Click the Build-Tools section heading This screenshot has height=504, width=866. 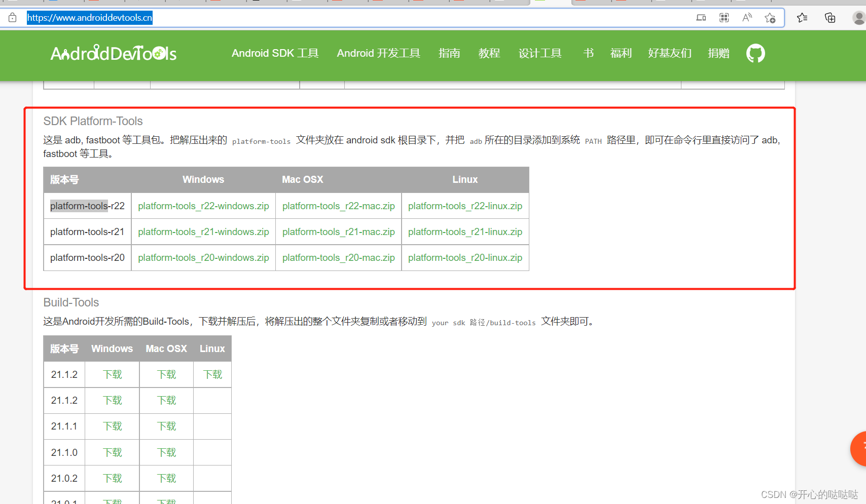[71, 302]
